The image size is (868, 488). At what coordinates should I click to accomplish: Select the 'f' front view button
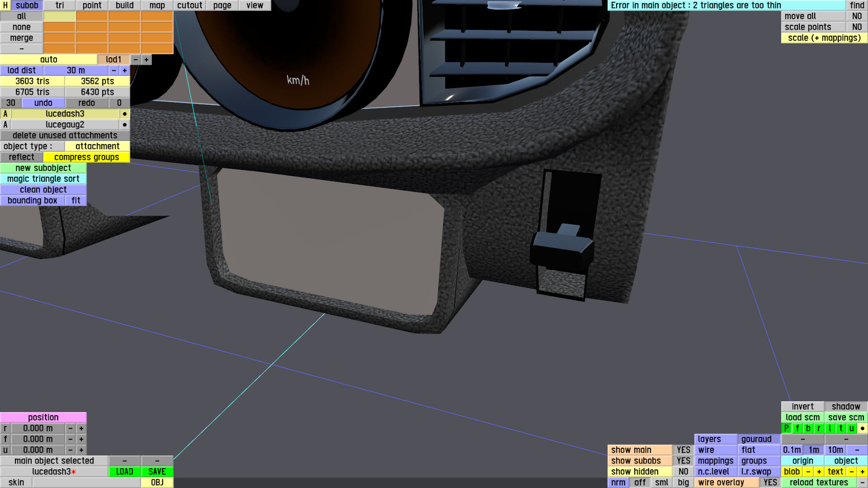coord(797,428)
